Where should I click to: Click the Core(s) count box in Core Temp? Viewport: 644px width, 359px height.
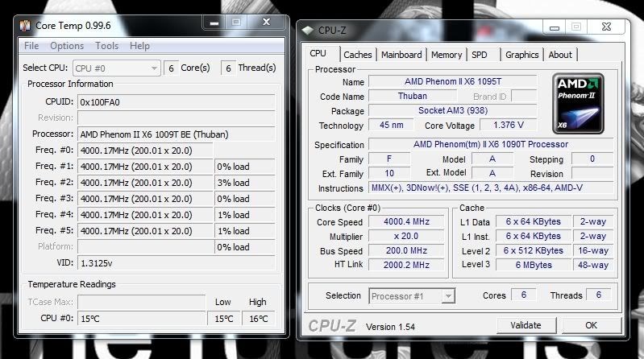171,68
